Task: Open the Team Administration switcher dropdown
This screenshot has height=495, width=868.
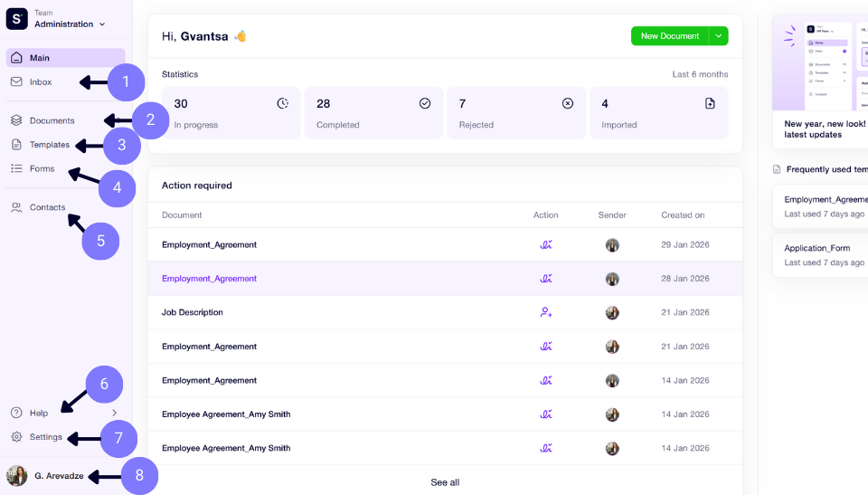Action: tap(70, 19)
